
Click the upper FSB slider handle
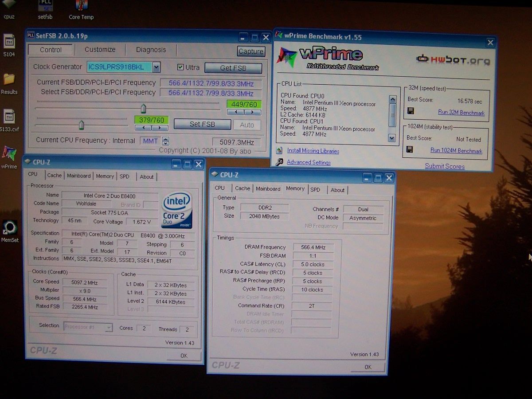[143, 109]
